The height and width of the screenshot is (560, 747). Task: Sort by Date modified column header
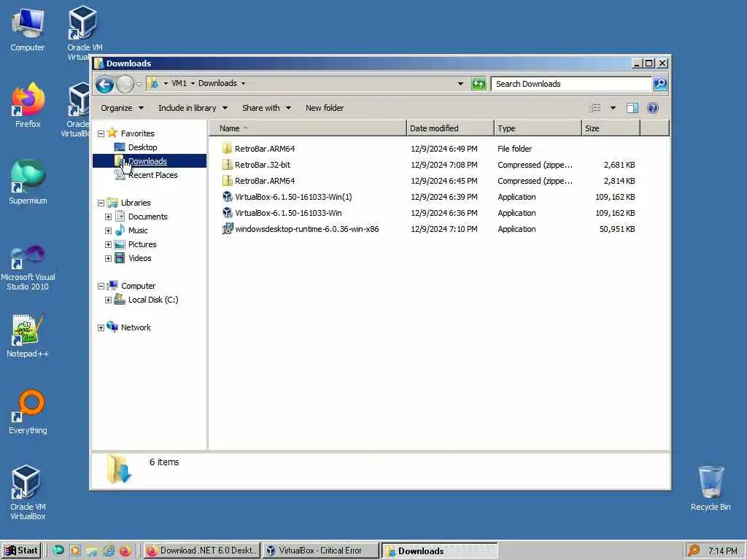pos(450,128)
